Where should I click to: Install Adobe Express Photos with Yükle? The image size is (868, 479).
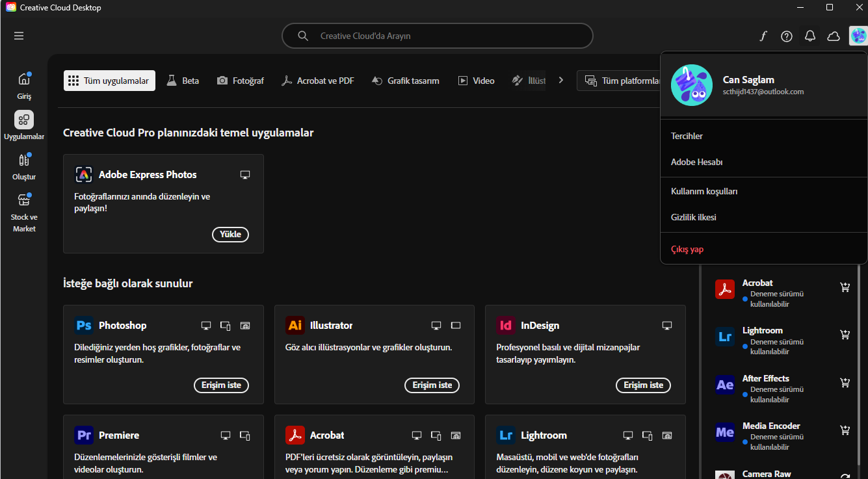coord(230,235)
